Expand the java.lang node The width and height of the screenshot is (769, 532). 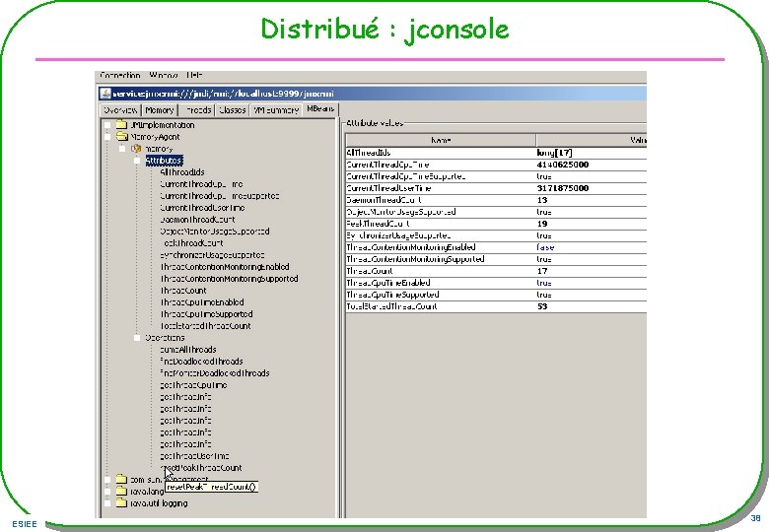(107, 492)
